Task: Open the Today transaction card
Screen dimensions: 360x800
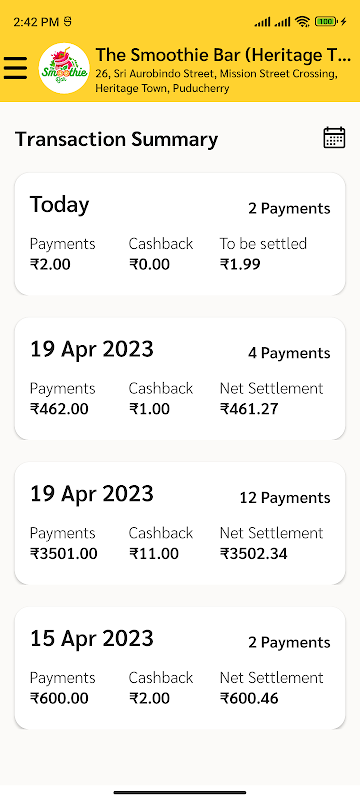Action: 180,234
